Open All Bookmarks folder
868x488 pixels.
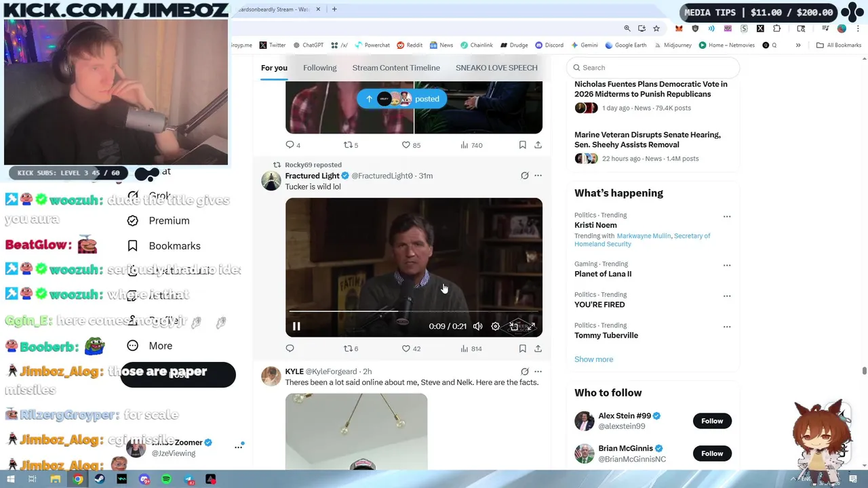pos(839,45)
